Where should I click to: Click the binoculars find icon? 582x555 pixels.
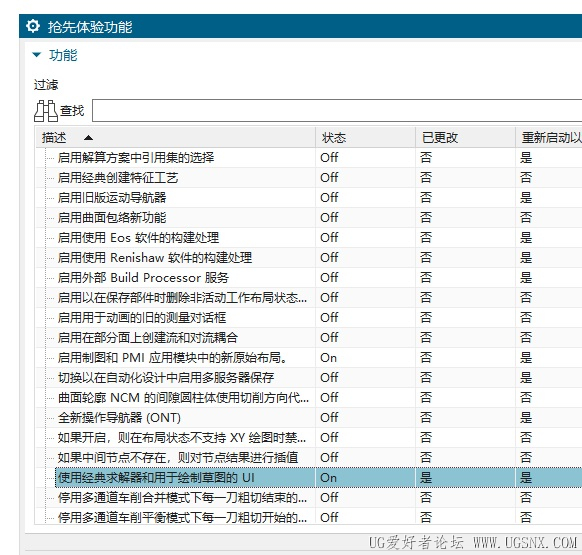[x=46, y=111]
